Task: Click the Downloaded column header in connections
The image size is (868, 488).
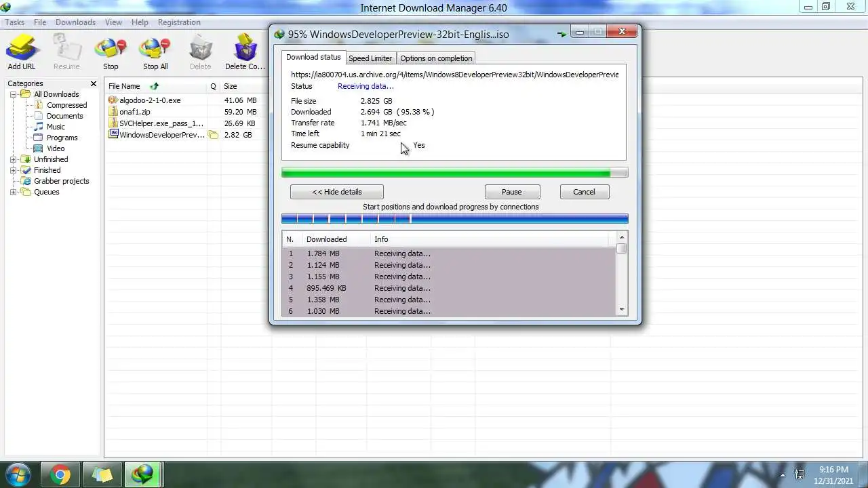Action: 326,239
